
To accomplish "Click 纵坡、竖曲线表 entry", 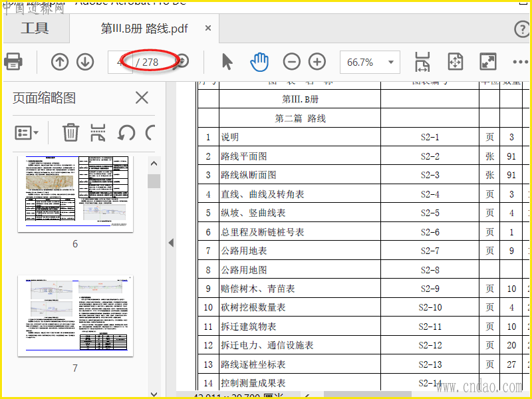I will coord(253,213).
